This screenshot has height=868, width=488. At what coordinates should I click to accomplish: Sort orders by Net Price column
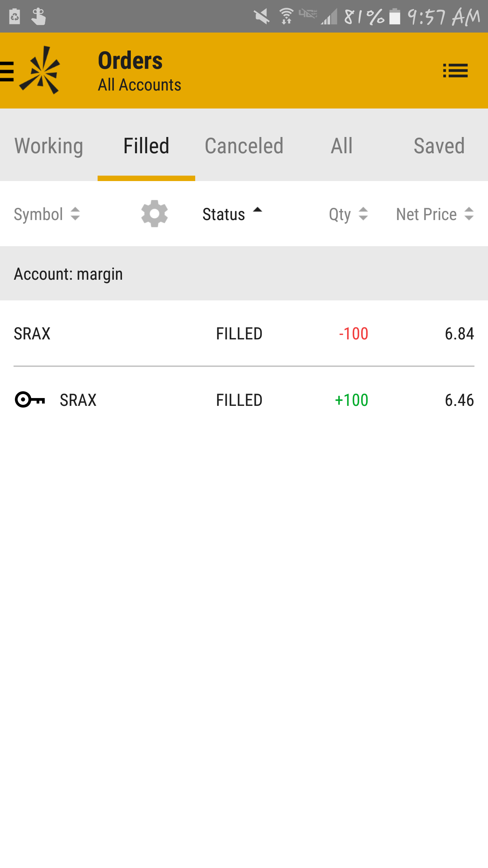pos(434,214)
